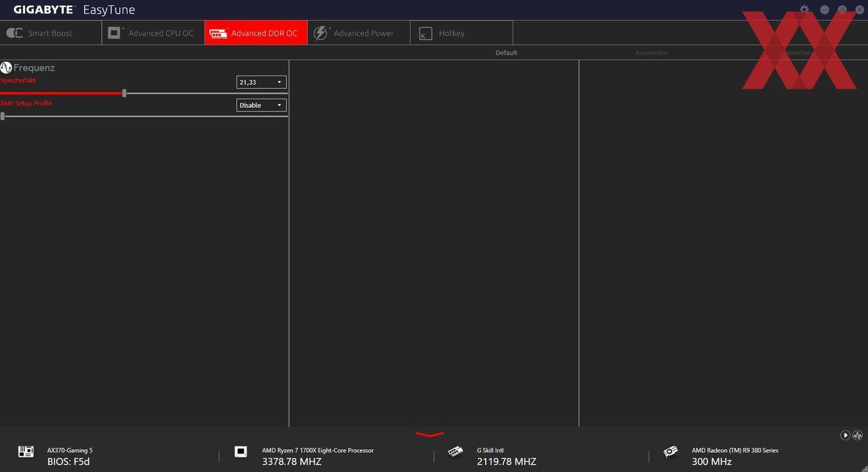Open the Advanced CPU OC tab
This screenshot has width=868, height=472.
pos(153,33)
